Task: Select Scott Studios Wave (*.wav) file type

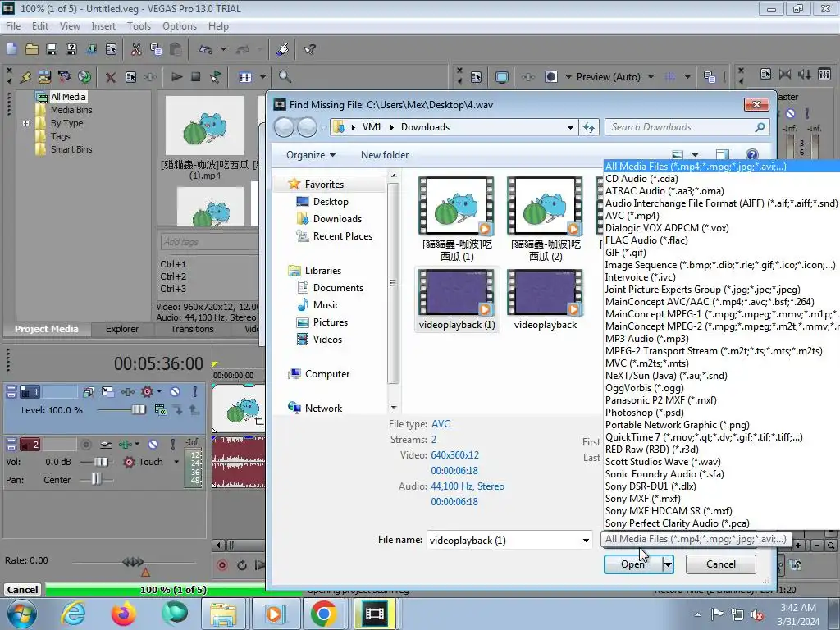Action: pos(662,462)
